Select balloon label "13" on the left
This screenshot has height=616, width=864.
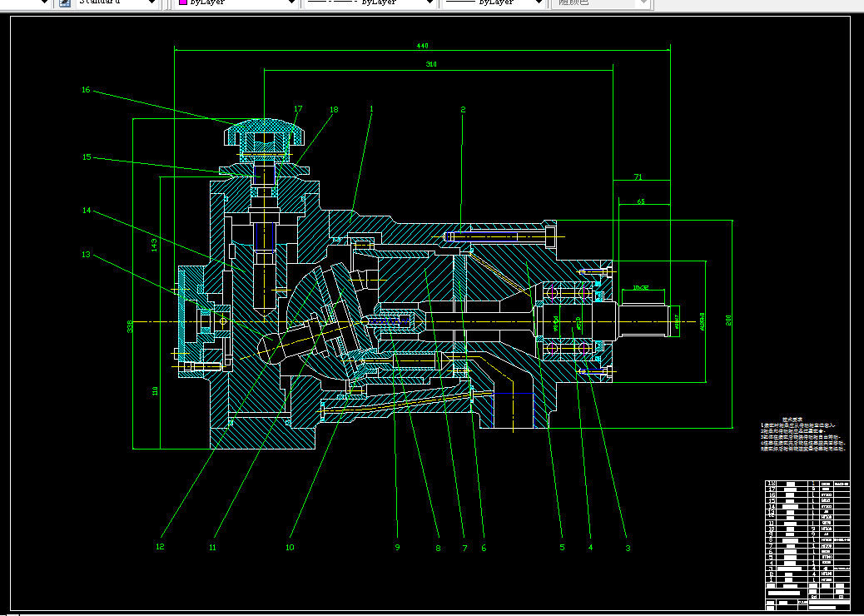click(x=86, y=255)
